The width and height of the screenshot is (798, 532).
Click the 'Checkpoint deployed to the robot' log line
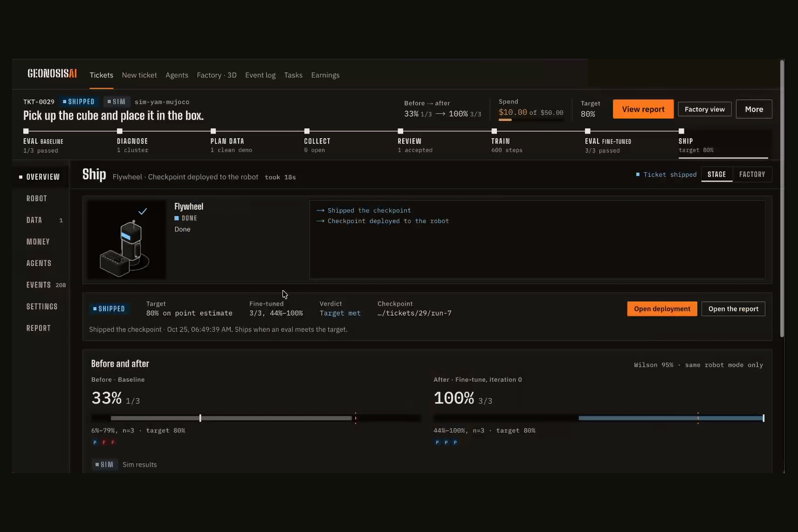382,221
